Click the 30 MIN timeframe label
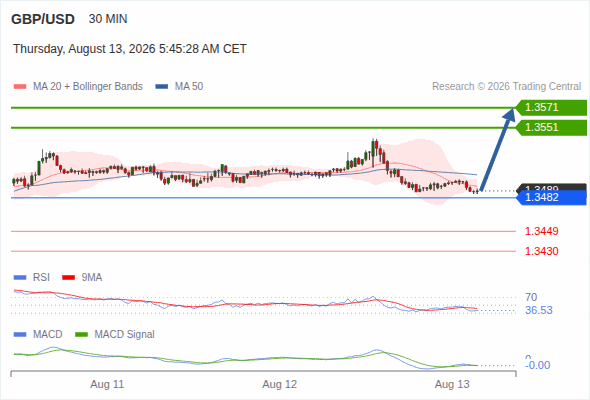590x400 pixels. tap(108, 19)
